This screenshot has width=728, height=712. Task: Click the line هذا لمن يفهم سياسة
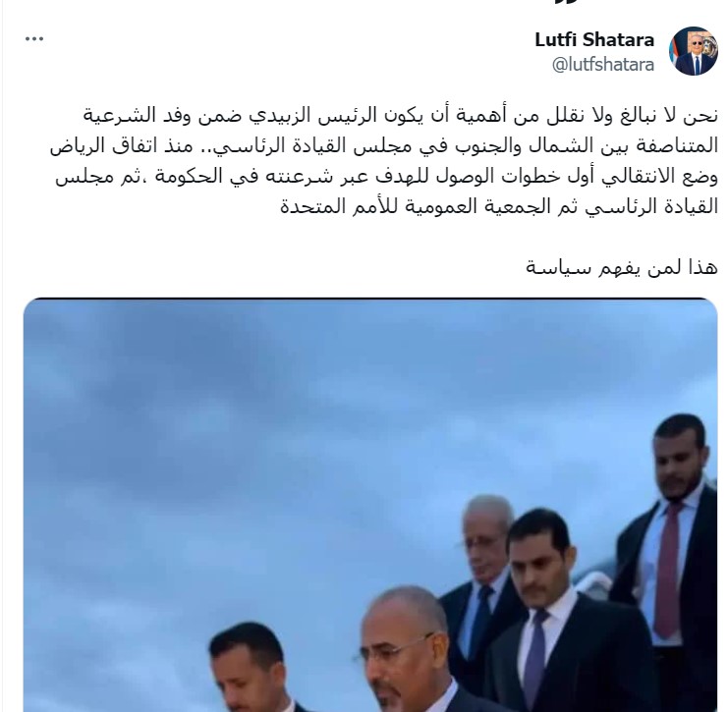coord(622,268)
